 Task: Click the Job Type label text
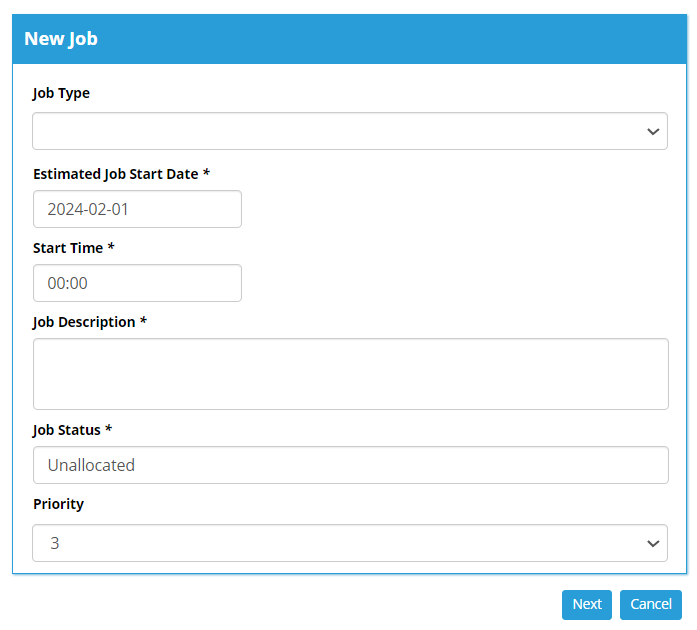pos(61,93)
